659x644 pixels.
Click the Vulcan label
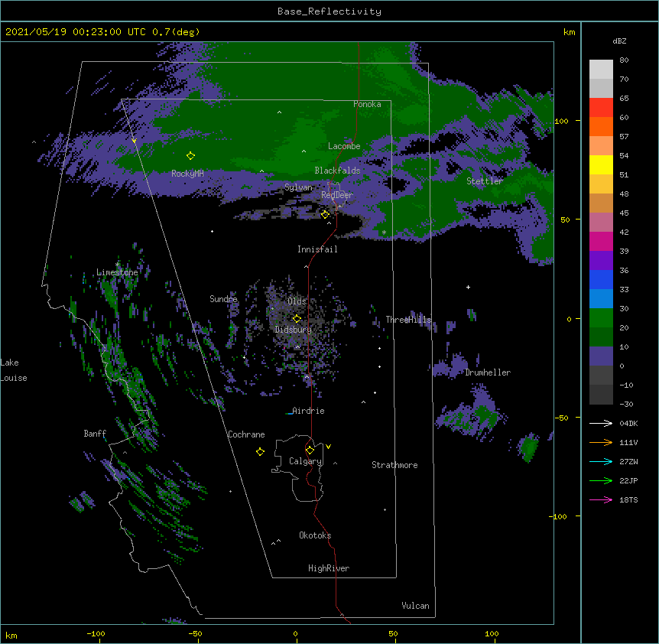[x=415, y=607]
